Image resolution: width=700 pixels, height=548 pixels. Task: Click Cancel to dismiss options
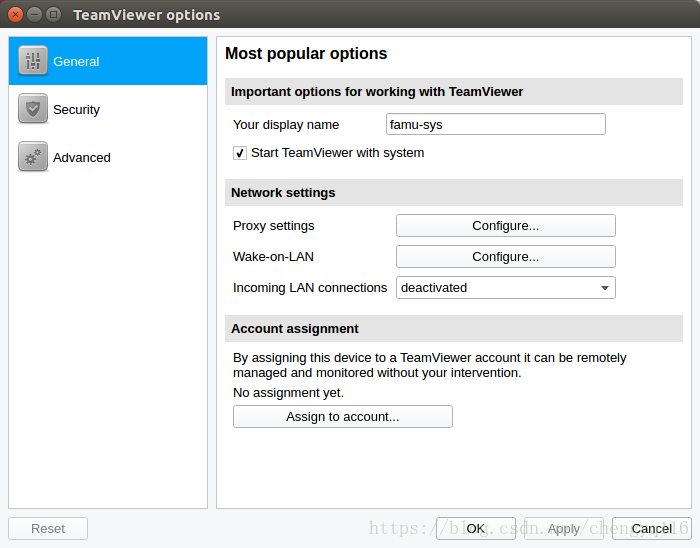tap(652, 529)
